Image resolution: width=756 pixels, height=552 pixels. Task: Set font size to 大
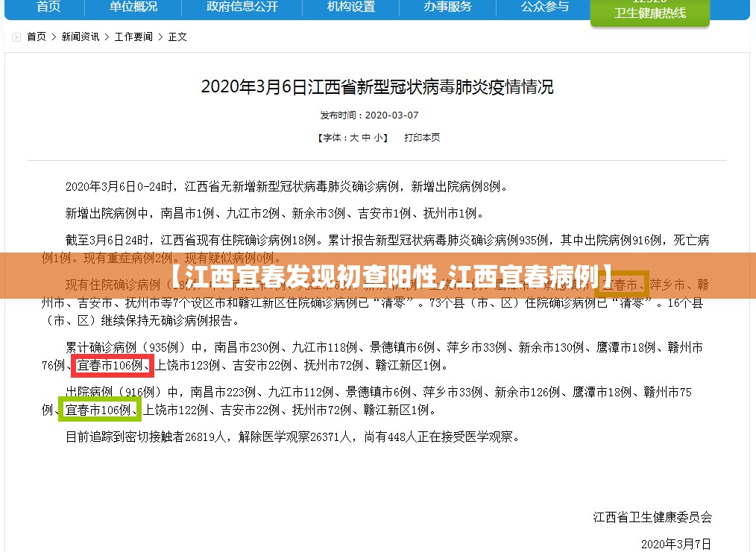pyautogui.click(x=354, y=138)
